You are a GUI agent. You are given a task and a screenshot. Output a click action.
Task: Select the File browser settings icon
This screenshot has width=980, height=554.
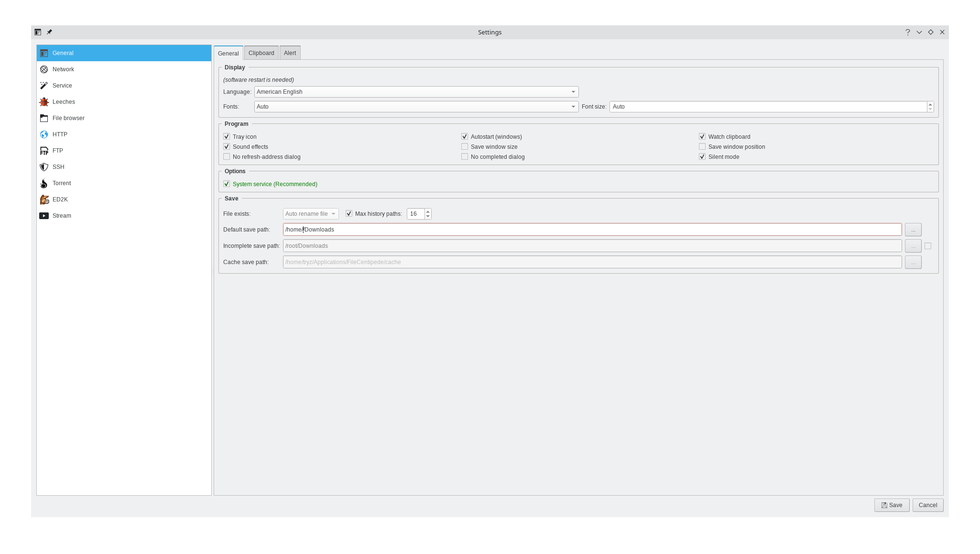click(x=44, y=118)
